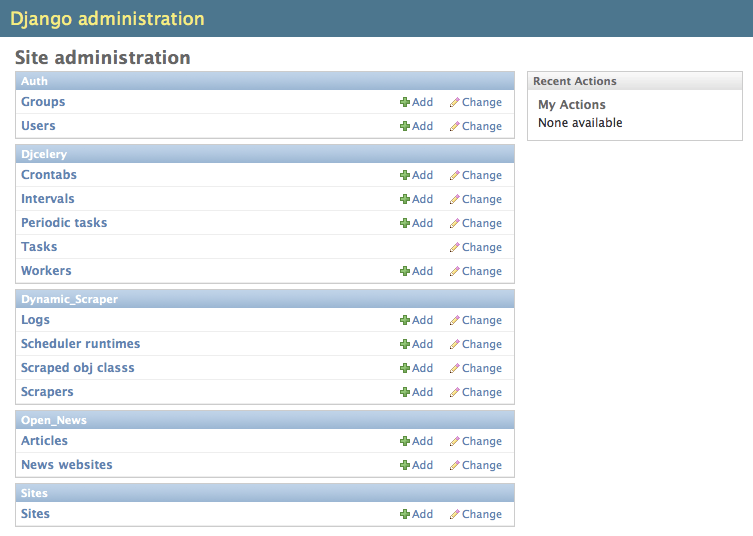Click the pencil Change icon for Scrapers
This screenshot has height=536, width=753.
[454, 392]
